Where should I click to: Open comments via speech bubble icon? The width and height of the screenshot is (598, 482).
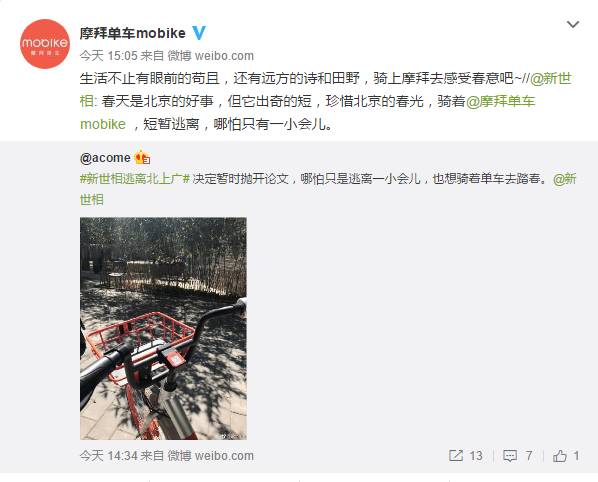[x=510, y=456]
